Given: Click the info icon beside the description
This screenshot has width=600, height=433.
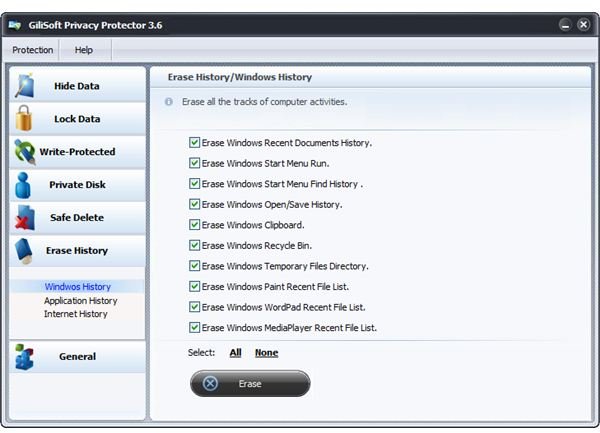Looking at the screenshot, I should (x=168, y=102).
